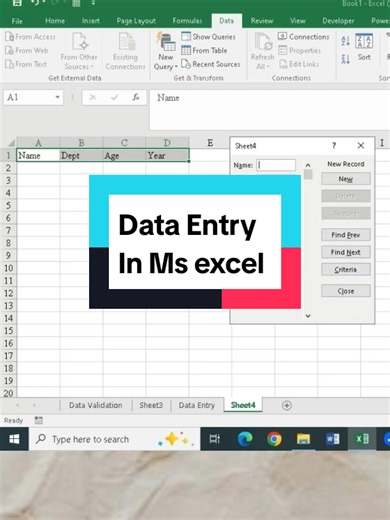Click the taskbar search box
Screen dimensions: 390x520
114,439
